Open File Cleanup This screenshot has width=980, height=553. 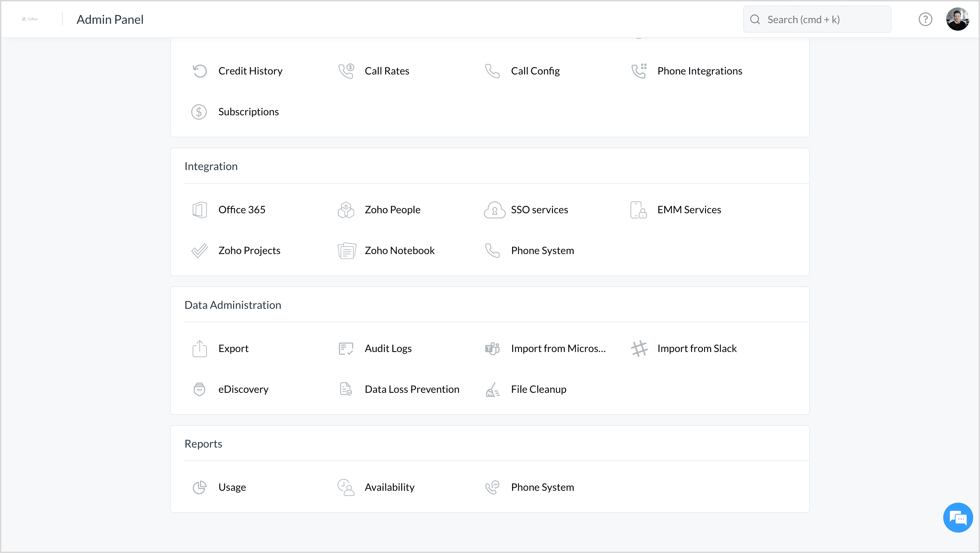(539, 389)
